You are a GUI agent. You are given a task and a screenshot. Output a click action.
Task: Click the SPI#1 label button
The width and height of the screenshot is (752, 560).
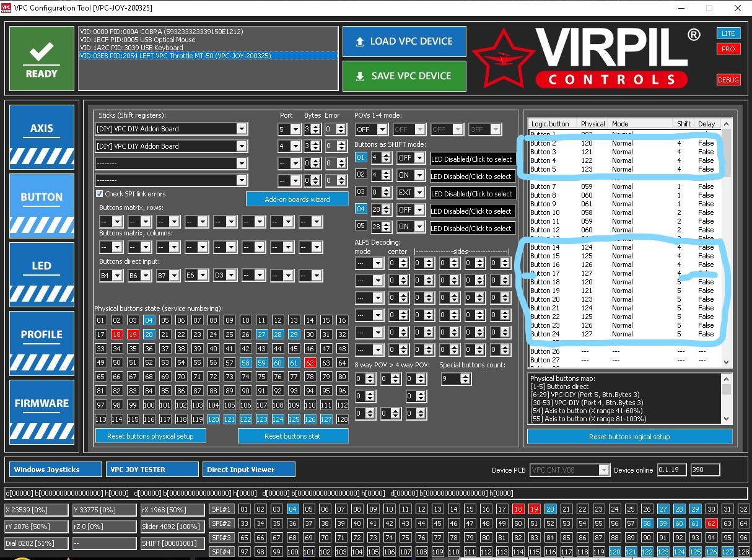click(221, 509)
